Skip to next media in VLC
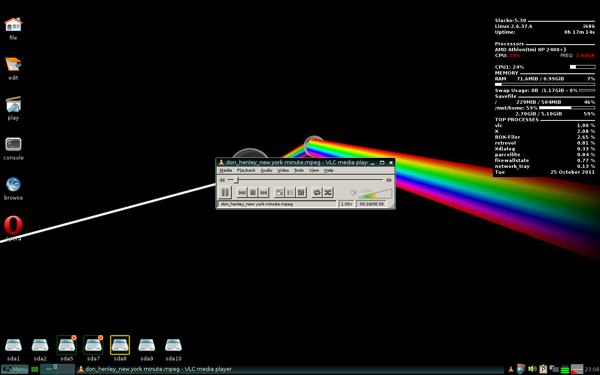Viewport: 600px width, 375px height. [x=263, y=192]
